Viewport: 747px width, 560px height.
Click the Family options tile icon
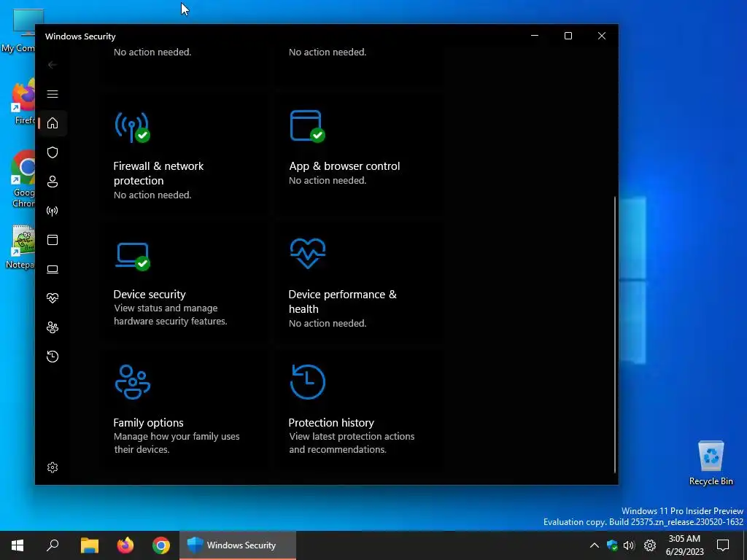[x=133, y=381]
